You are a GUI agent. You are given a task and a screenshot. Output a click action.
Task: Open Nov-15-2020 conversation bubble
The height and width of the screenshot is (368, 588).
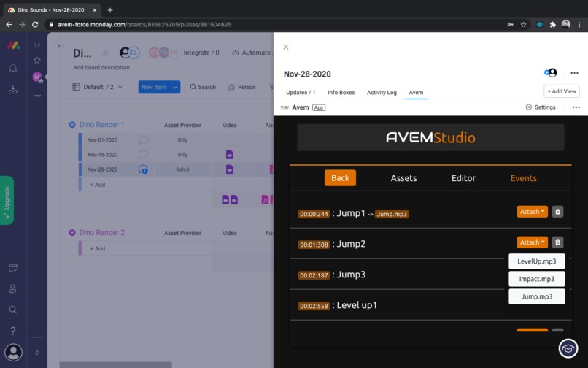point(143,155)
